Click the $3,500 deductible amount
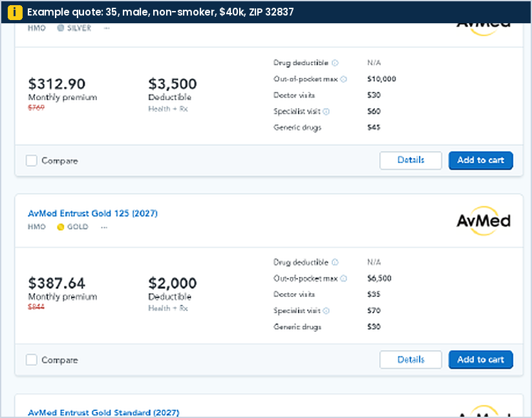Viewport: 532px width, 418px height. coord(173,84)
